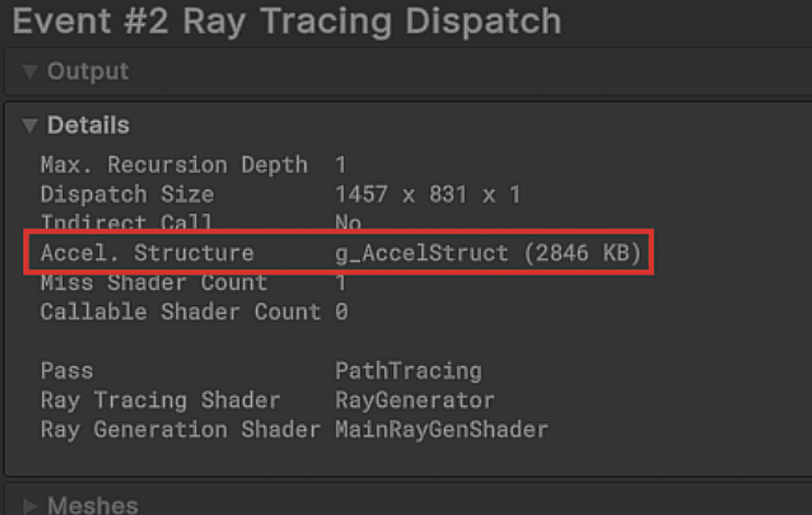Click the RayGenerator shader name
The width and height of the screenshot is (812, 515).
[x=416, y=400]
